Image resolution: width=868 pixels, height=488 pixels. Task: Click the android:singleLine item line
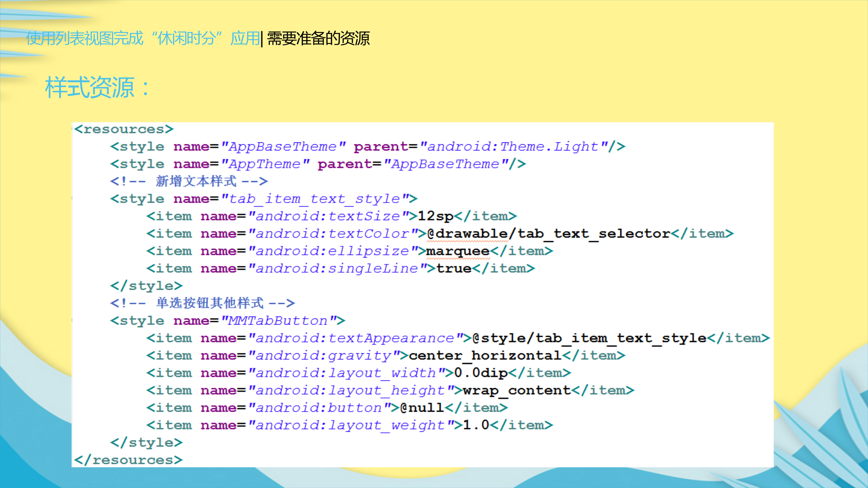(340, 269)
